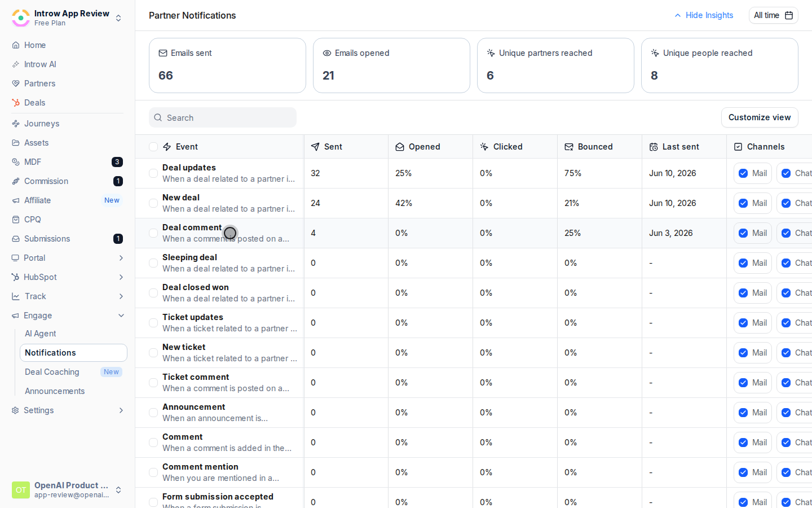Viewport: 812px width, 508px height.
Task: Collapse the Engage section chevron
Action: click(x=121, y=316)
